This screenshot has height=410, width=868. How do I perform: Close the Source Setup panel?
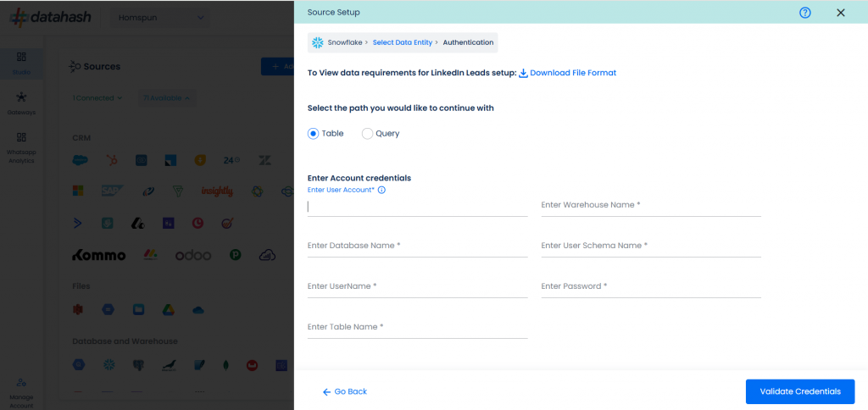coord(841,12)
